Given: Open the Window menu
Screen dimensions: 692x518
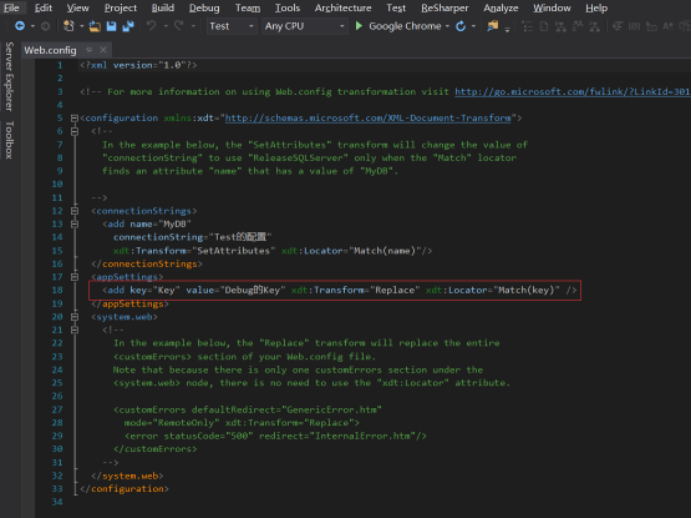Looking at the screenshot, I should point(552,8).
